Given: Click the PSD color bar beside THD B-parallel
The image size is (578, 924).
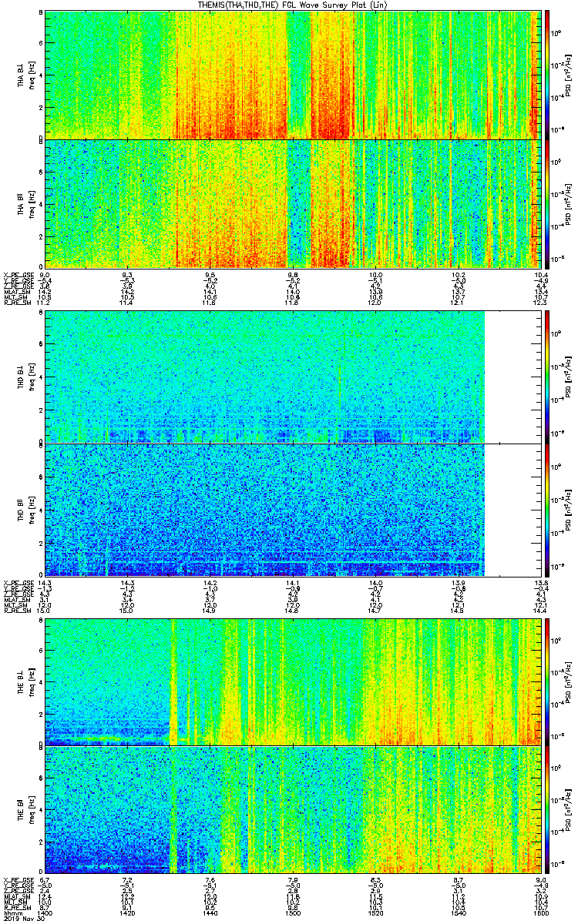Looking at the screenshot, I should [x=547, y=510].
